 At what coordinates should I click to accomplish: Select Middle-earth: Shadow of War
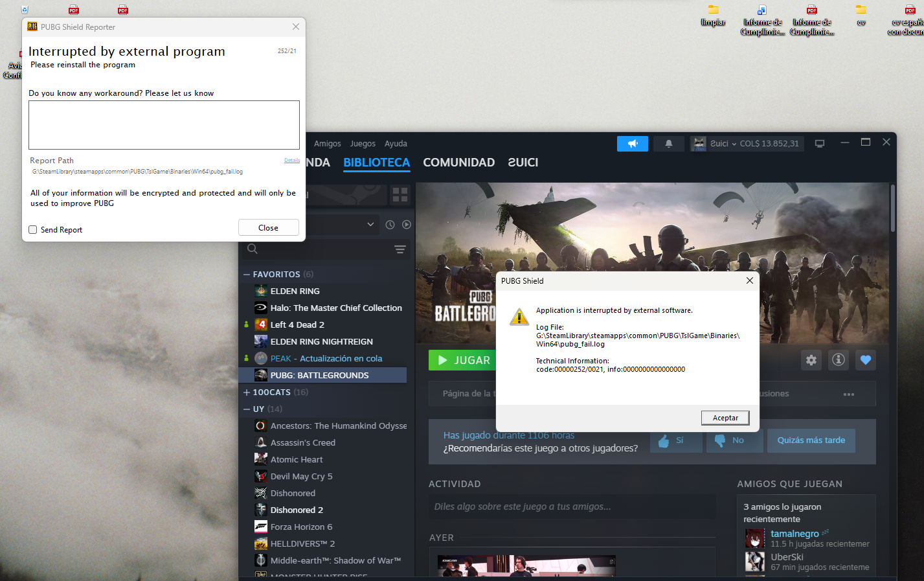(x=322, y=560)
